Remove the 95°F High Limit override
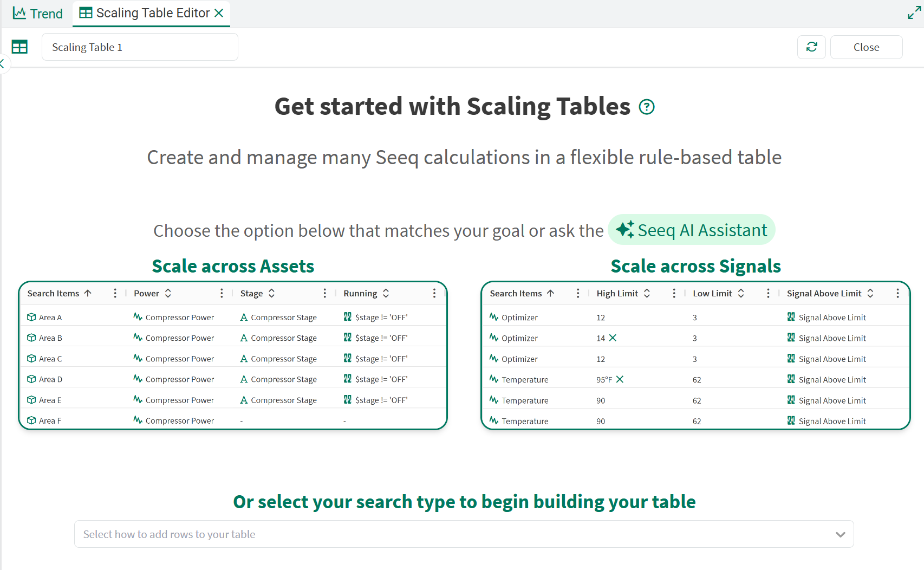Image resolution: width=924 pixels, height=570 pixels. [x=620, y=379]
